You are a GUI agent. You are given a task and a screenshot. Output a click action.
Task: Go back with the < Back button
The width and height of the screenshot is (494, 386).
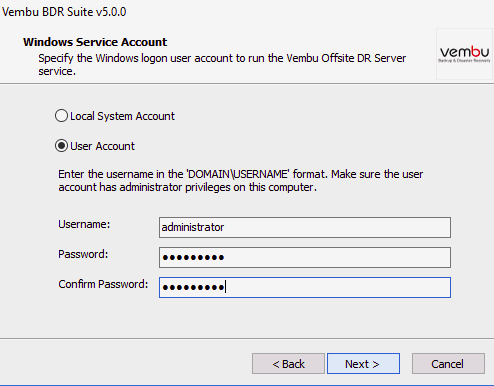288,364
